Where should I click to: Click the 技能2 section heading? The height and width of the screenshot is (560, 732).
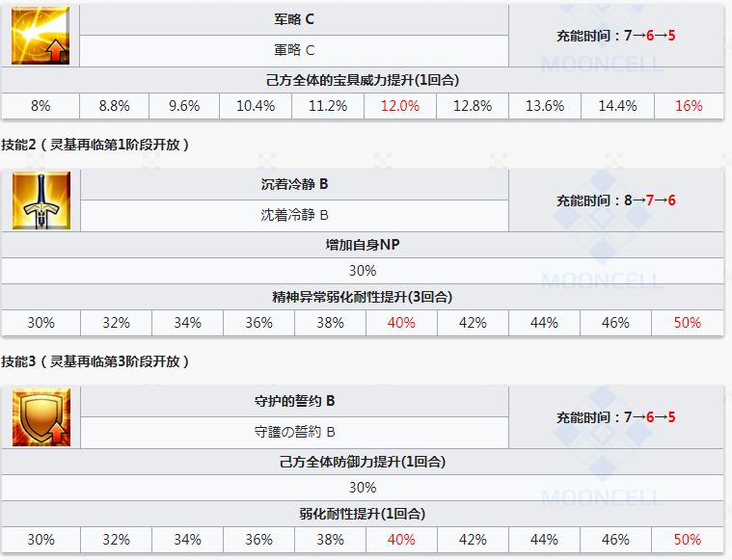tap(95, 145)
